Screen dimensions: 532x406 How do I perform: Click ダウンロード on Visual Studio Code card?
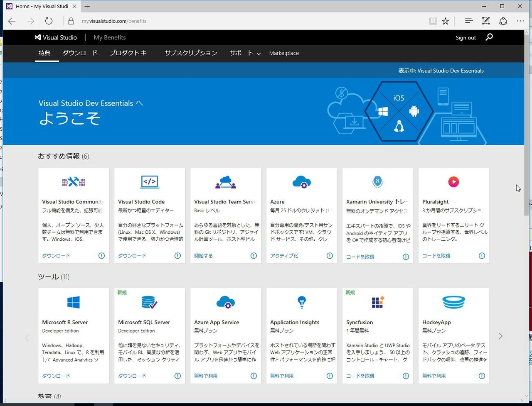[x=132, y=256]
